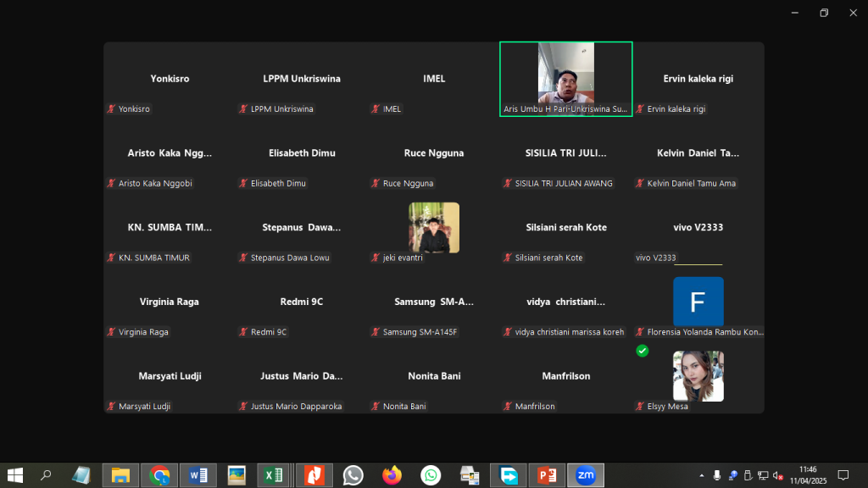Click muted mic icon for Ervin kaleka rigi
The height and width of the screenshot is (488, 868).
pyautogui.click(x=640, y=109)
